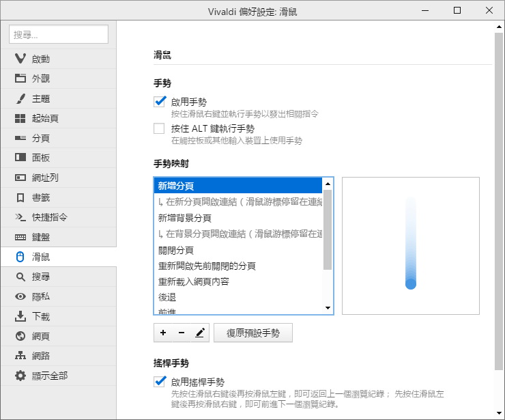
Task: Click the gesture list scroll-down arrow
Action: click(328, 308)
